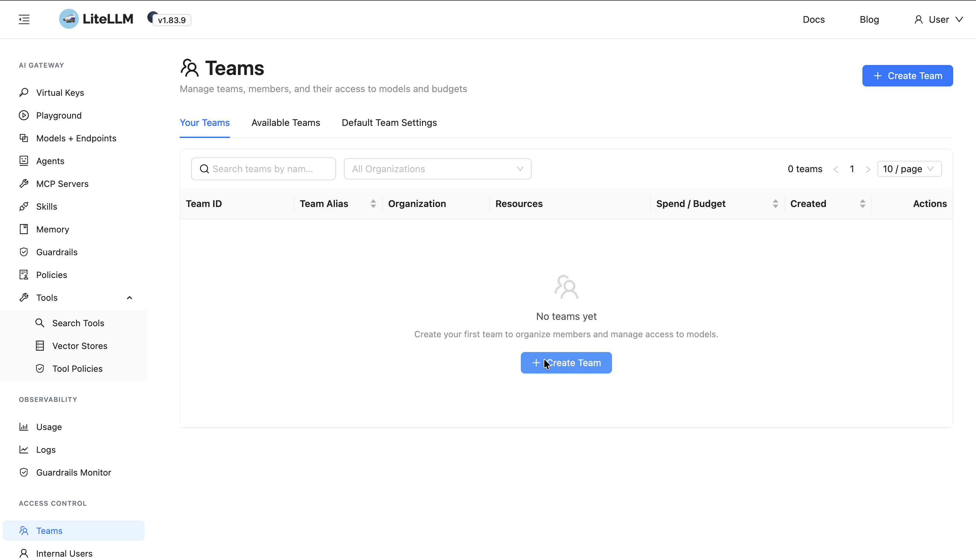Navigate to Vector Stores

pyautogui.click(x=80, y=346)
